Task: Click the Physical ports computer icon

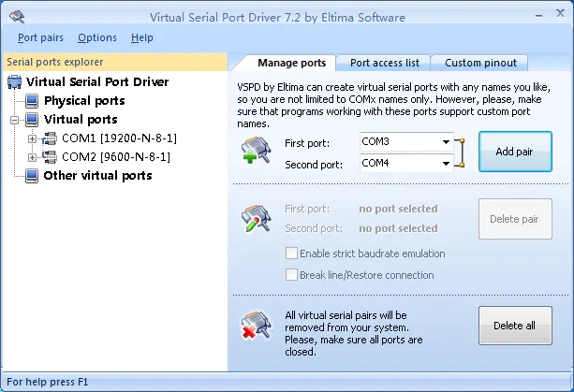Action: 32,101
